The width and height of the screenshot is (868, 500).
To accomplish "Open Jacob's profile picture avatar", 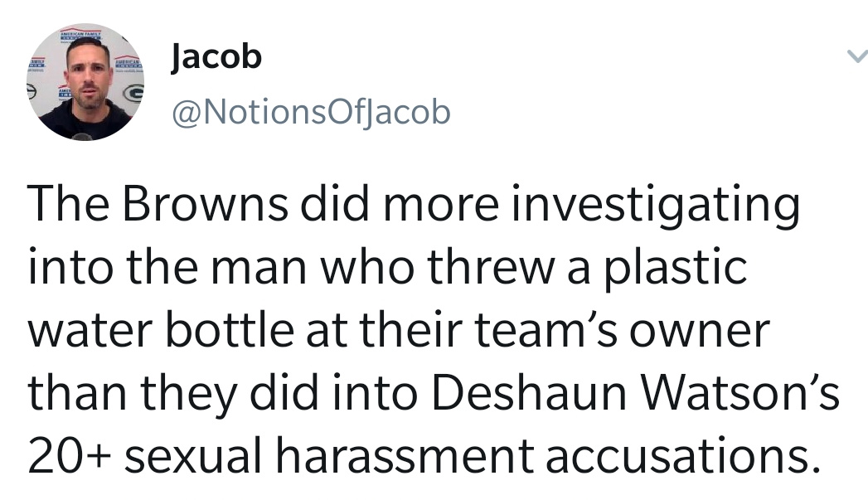I will pos(85,82).
